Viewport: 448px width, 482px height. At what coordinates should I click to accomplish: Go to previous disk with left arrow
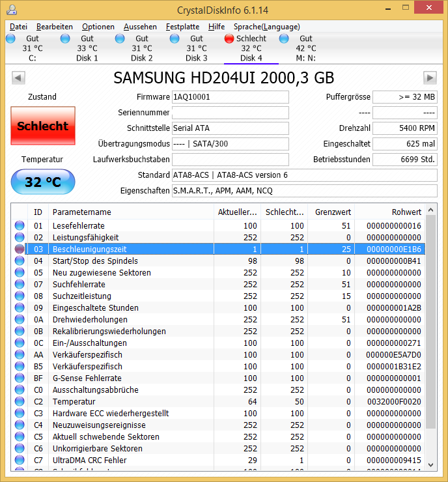[x=18, y=78]
